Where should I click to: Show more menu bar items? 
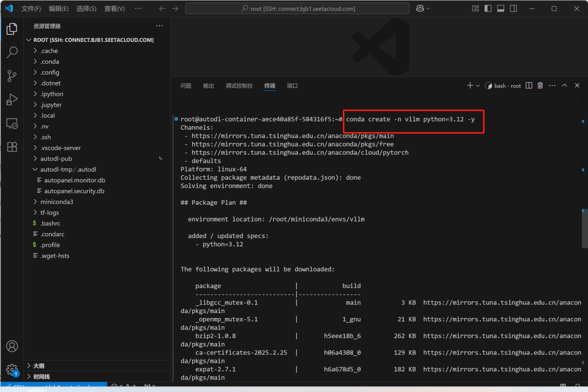[138, 8]
